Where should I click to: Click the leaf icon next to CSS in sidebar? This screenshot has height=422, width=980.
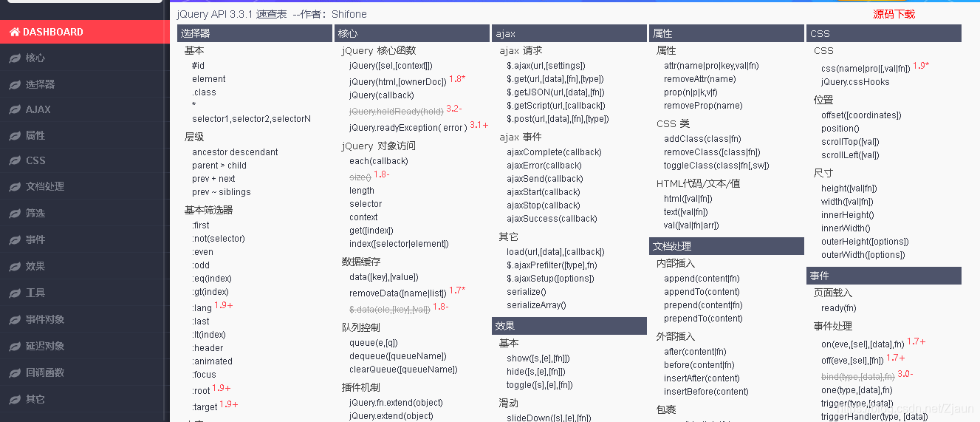coord(14,160)
